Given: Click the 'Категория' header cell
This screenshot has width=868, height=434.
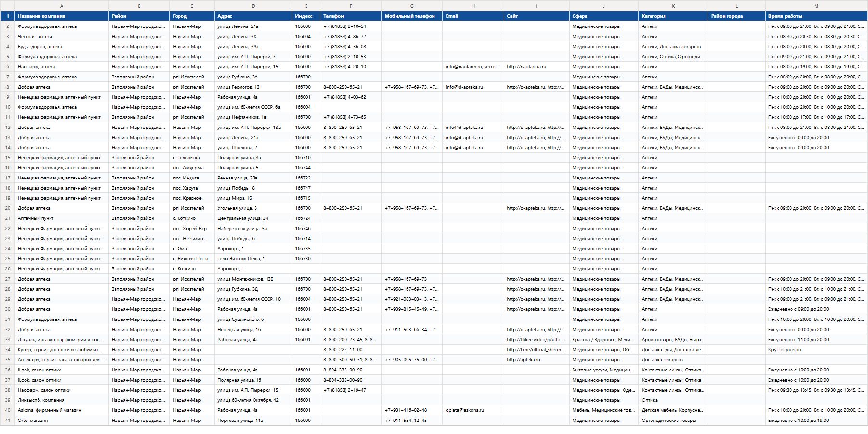Looking at the screenshot, I should (673, 16).
